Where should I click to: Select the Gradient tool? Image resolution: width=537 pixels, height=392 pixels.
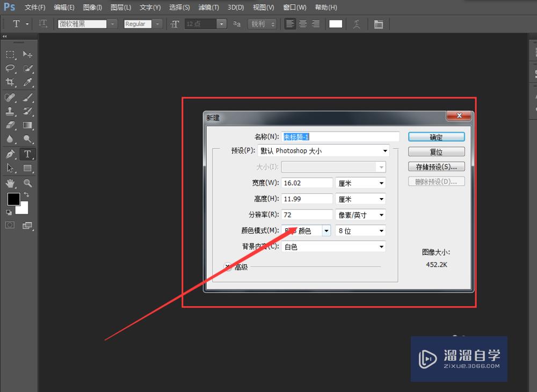click(27, 125)
